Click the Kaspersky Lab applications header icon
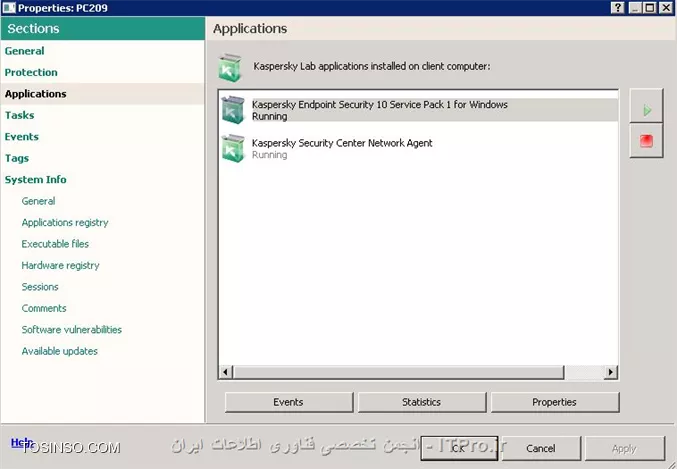677x469 pixels. [230, 67]
